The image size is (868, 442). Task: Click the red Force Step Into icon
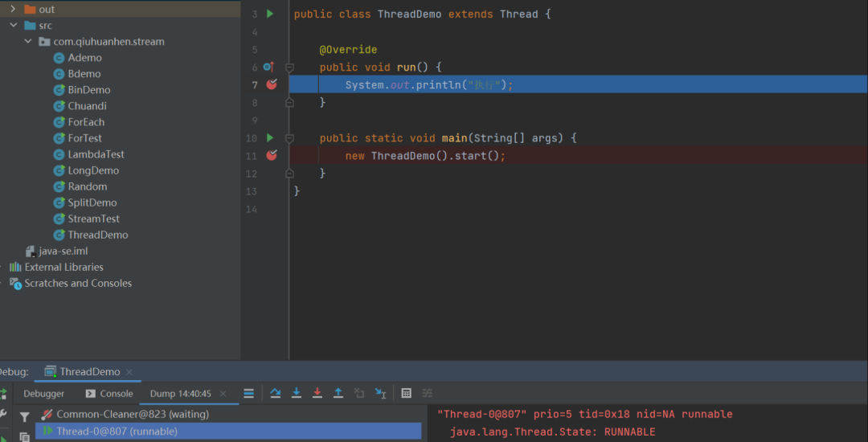click(x=317, y=393)
